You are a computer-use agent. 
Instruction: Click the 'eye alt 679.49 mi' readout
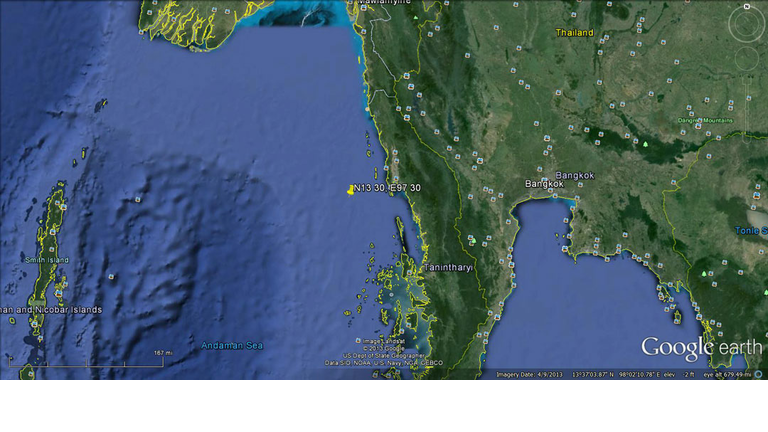click(x=727, y=375)
